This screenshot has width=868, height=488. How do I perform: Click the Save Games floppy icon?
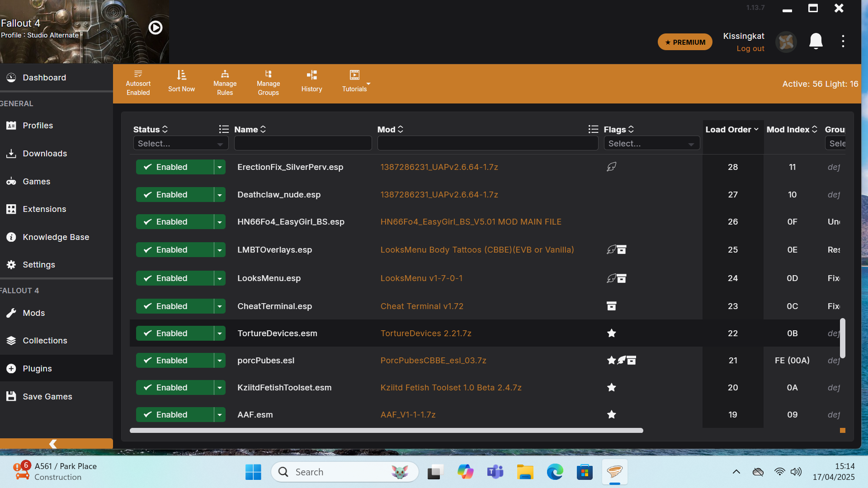[x=11, y=396]
